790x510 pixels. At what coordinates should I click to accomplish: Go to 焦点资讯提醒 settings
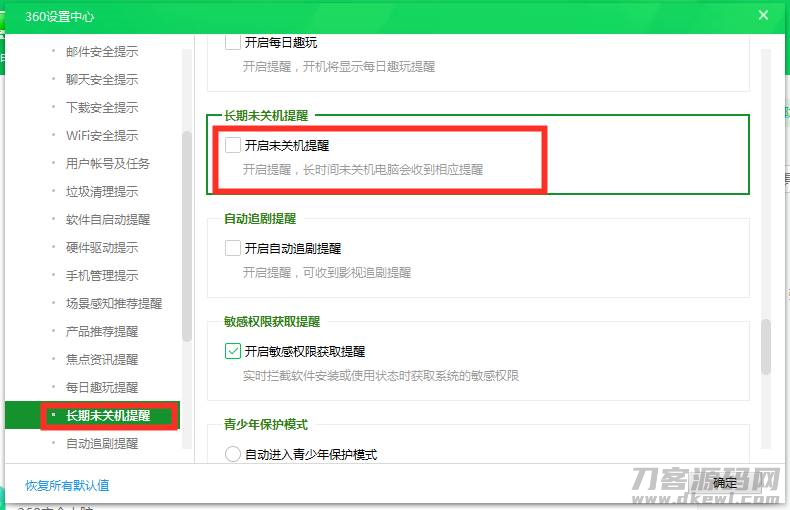(102, 359)
